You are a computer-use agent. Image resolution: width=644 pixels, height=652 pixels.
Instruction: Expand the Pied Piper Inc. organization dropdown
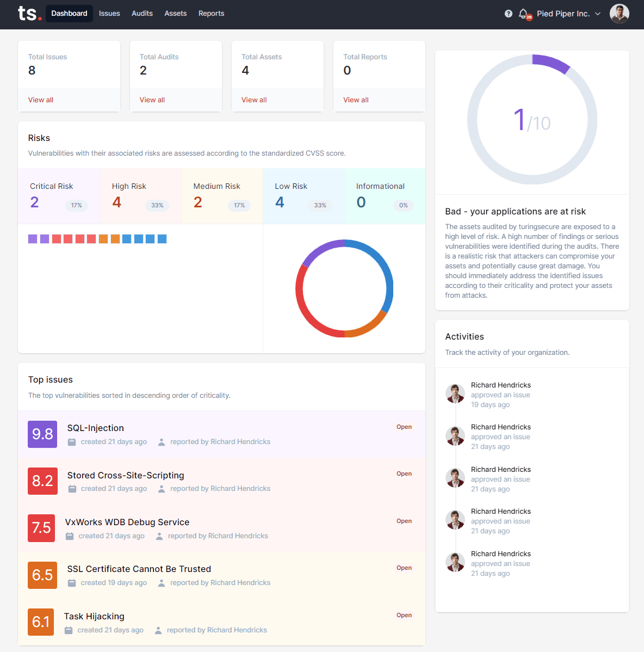click(568, 14)
